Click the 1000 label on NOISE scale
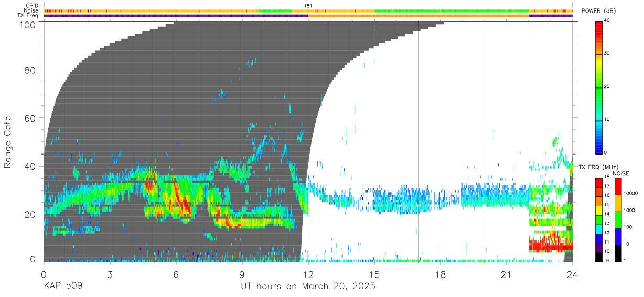644x297 pixels. click(x=628, y=211)
